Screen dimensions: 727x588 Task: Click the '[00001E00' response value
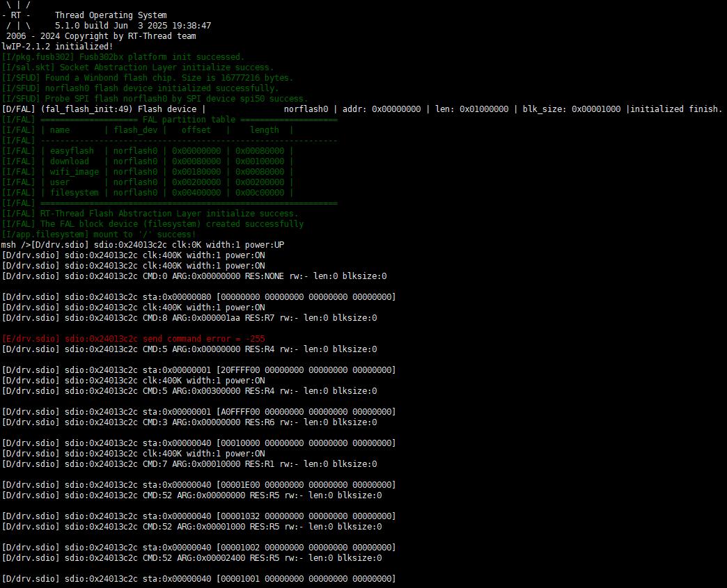(x=238, y=485)
